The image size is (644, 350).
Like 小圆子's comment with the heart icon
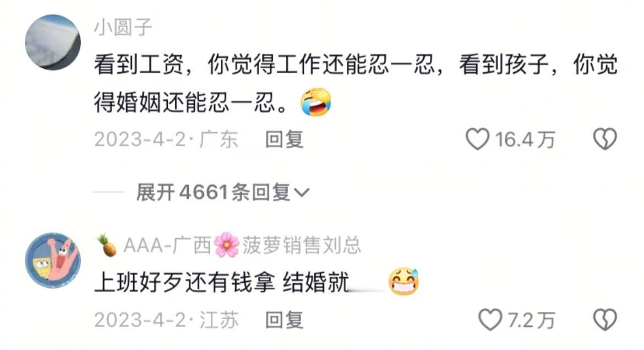pos(477,139)
